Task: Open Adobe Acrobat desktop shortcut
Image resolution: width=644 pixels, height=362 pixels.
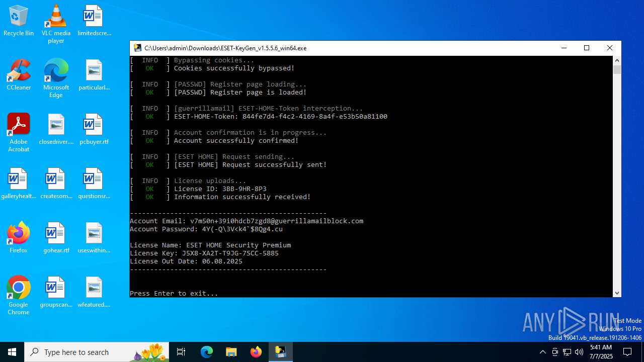Action: [x=19, y=133]
